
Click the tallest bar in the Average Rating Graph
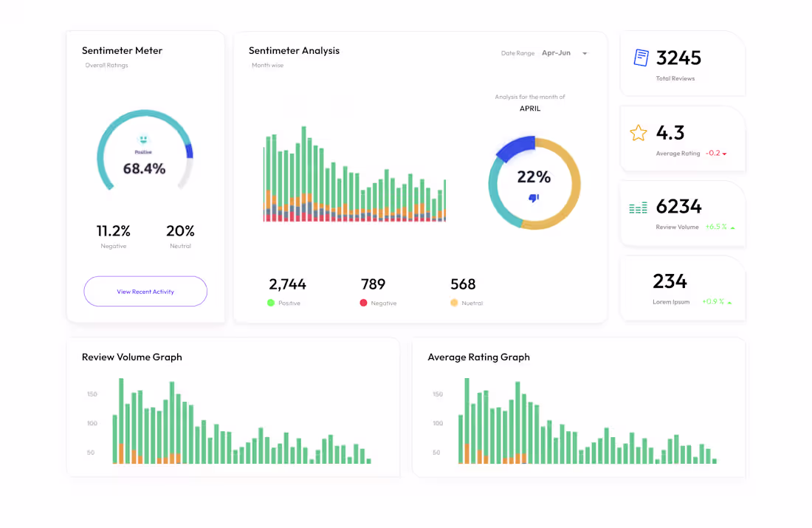[x=466, y=421]
